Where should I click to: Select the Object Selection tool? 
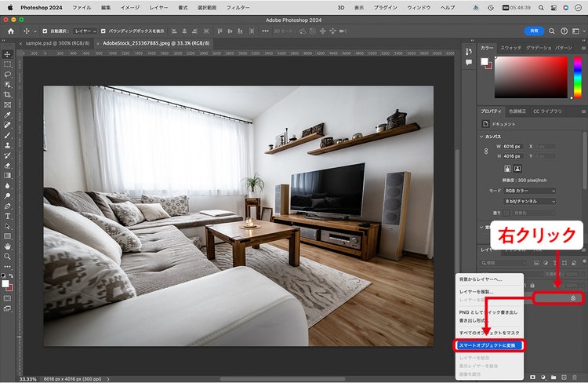click(x=7, y=85)
